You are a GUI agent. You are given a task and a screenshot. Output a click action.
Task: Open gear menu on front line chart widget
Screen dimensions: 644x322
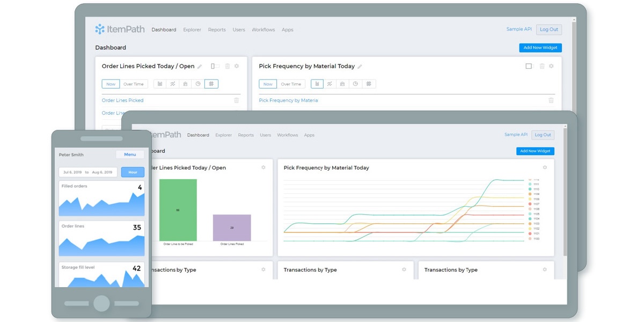[545, 167]
